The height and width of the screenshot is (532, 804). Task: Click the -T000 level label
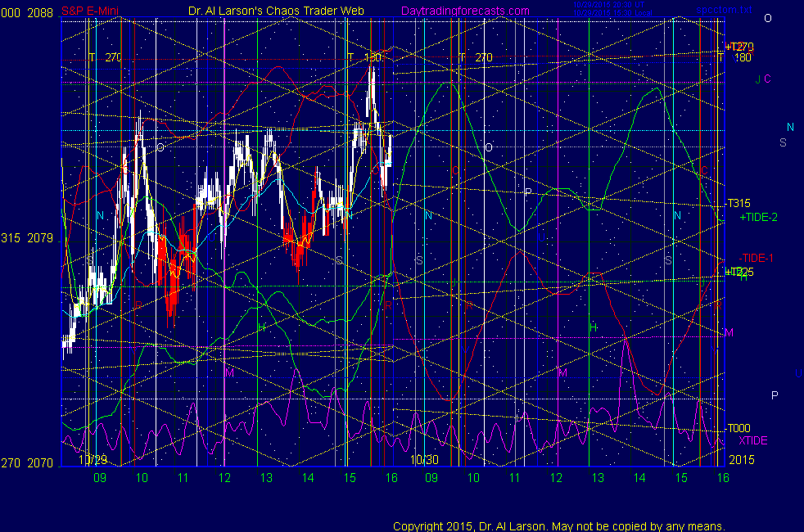coord(738,428)
